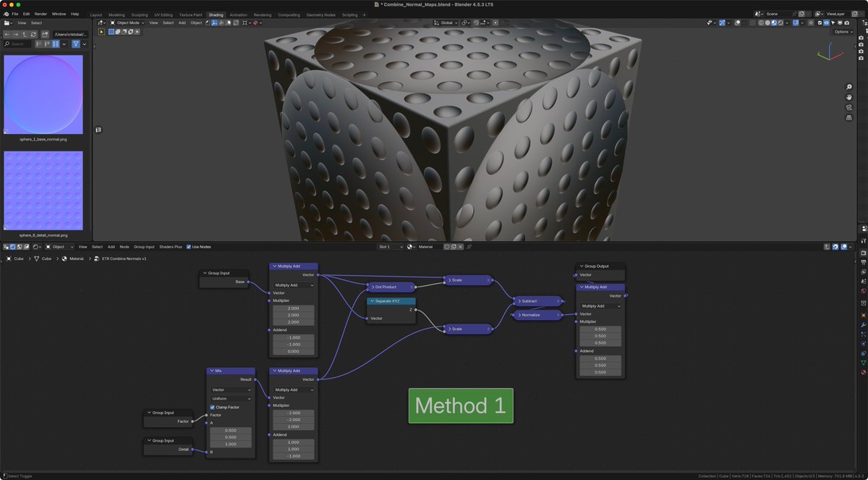
Task: Open the Modifiers wrench properties tab
Action: pyautogui.click(x=863, y=324)
